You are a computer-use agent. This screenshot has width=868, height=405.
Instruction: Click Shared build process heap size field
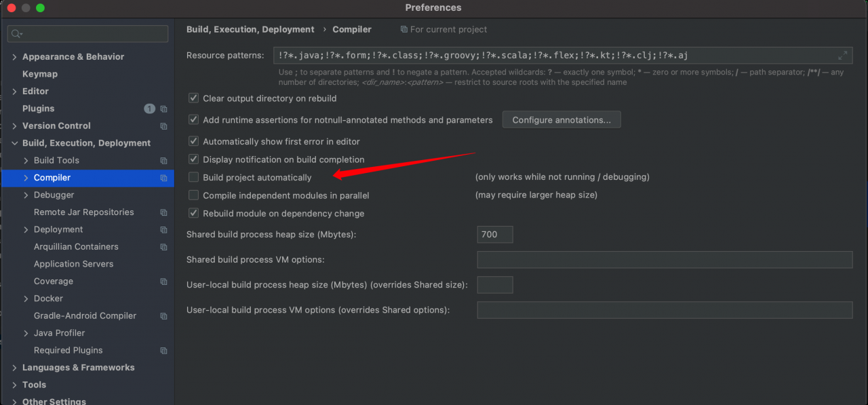495,235
